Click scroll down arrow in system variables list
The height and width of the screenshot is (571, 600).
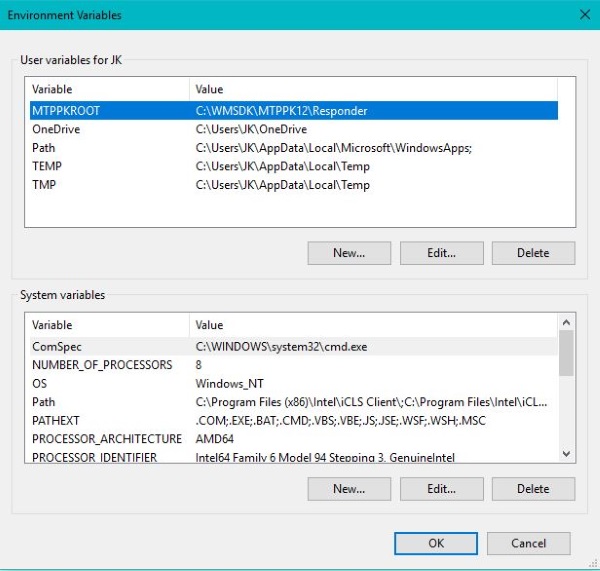tap(566, 454)
